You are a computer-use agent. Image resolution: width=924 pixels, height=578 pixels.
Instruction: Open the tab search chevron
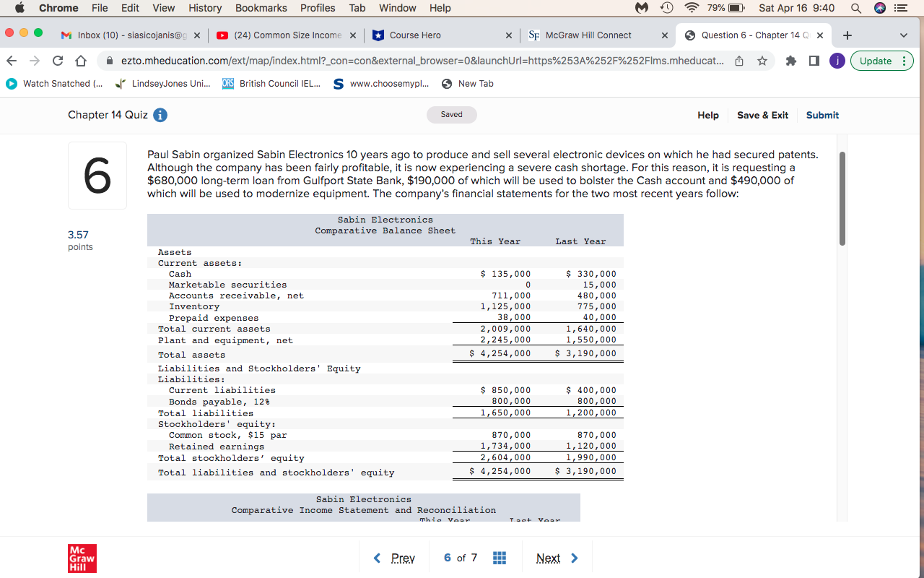coord(904,34)
